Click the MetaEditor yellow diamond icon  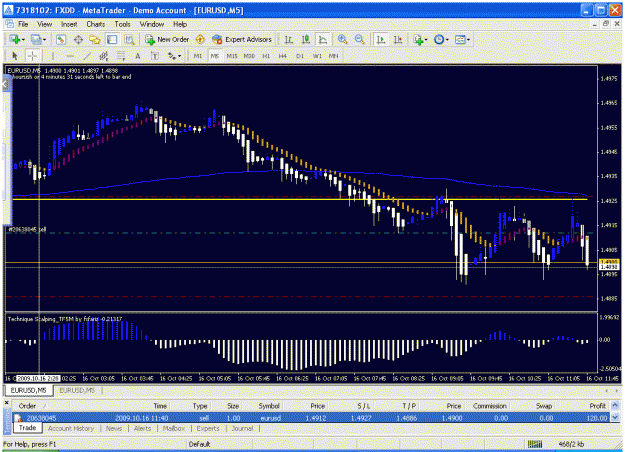coord(200,39)
